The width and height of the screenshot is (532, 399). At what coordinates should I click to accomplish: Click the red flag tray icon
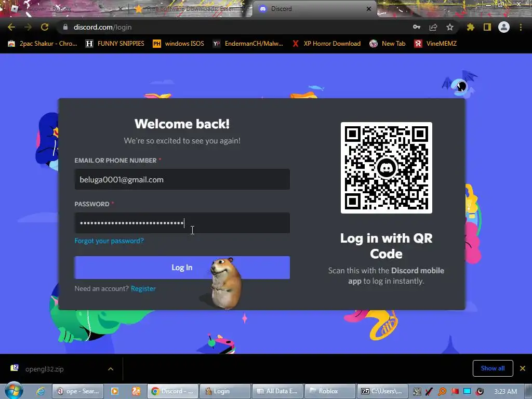pyautogui.click(x=455, y=392)
